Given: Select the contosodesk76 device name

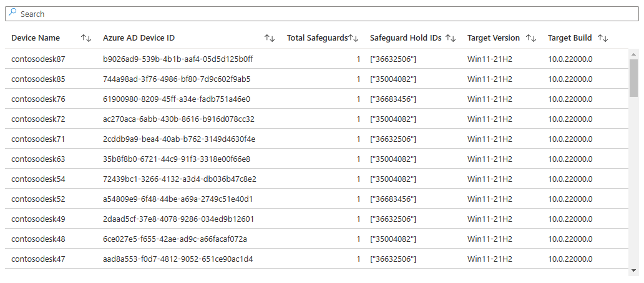Looking at the screenshot, I should [x=38, y=99].
